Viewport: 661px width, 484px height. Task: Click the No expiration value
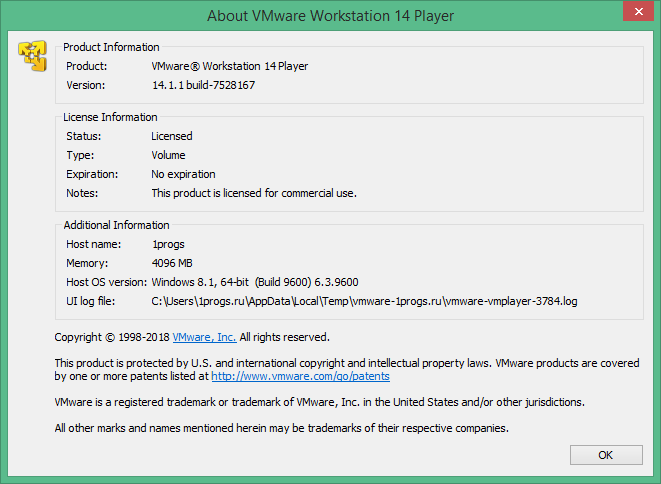coord(183,174)
